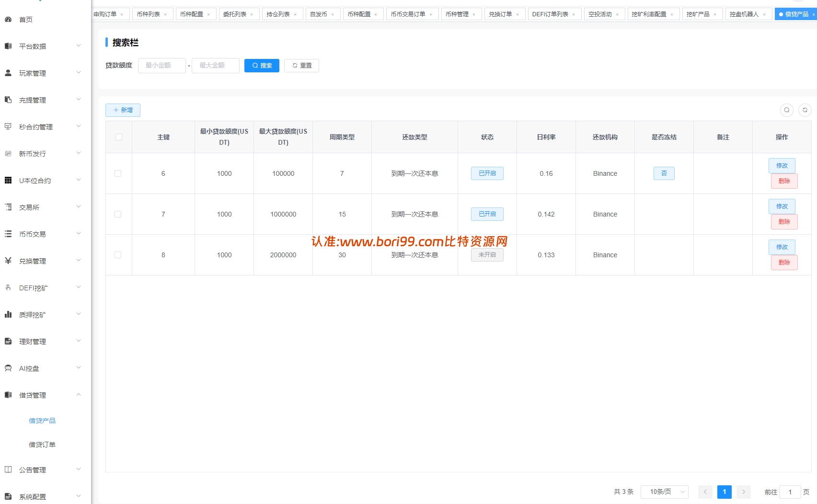Close the 兑换订单 tab with its x
This screenshot has height=504, width=817.
click(518, 14)
